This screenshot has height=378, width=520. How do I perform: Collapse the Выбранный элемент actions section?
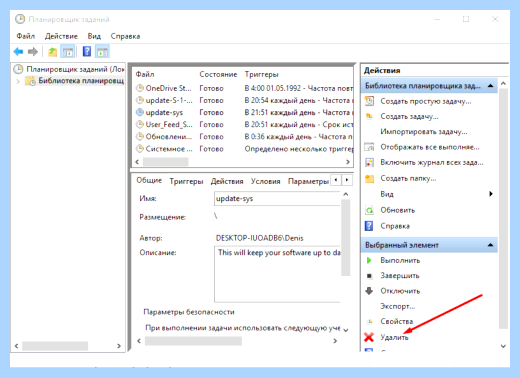[490, 245]
